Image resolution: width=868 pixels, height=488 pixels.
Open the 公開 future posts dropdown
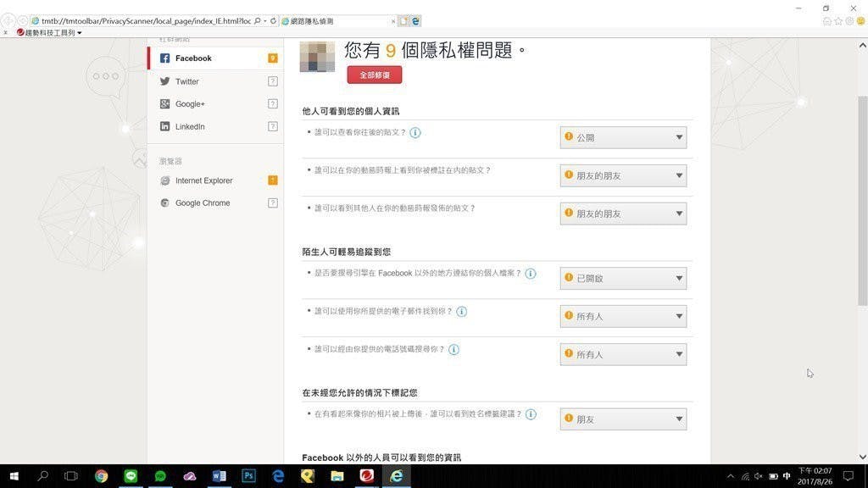pos(623,137)
